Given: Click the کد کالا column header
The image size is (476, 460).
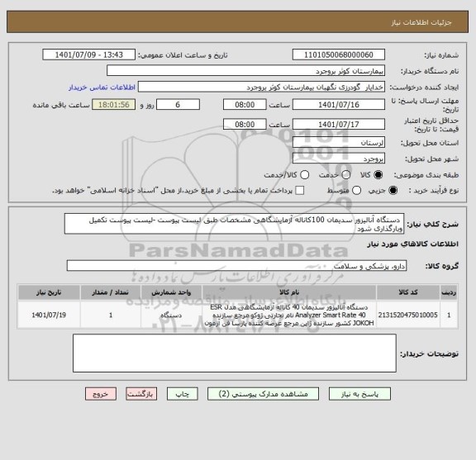Looking at the screenshot, I should pyautogui.click(x=408, y=292).
